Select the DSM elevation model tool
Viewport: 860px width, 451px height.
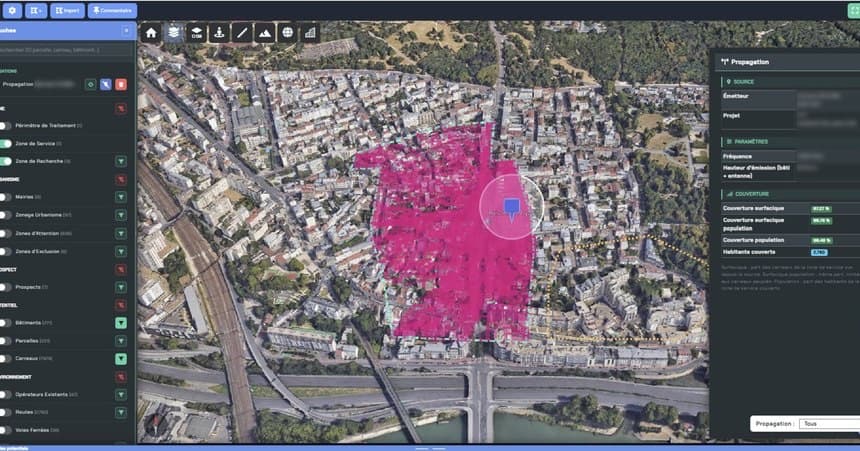pyautogui.click(x=196, y=33)
